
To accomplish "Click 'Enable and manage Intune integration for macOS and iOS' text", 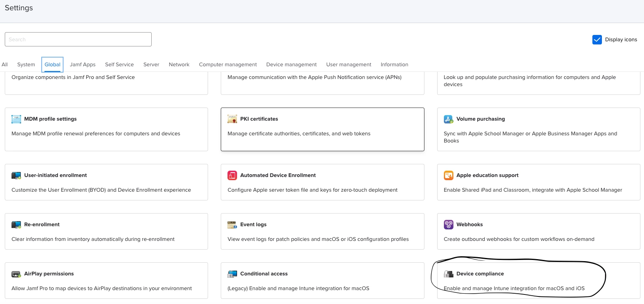I will pos(514,289).
